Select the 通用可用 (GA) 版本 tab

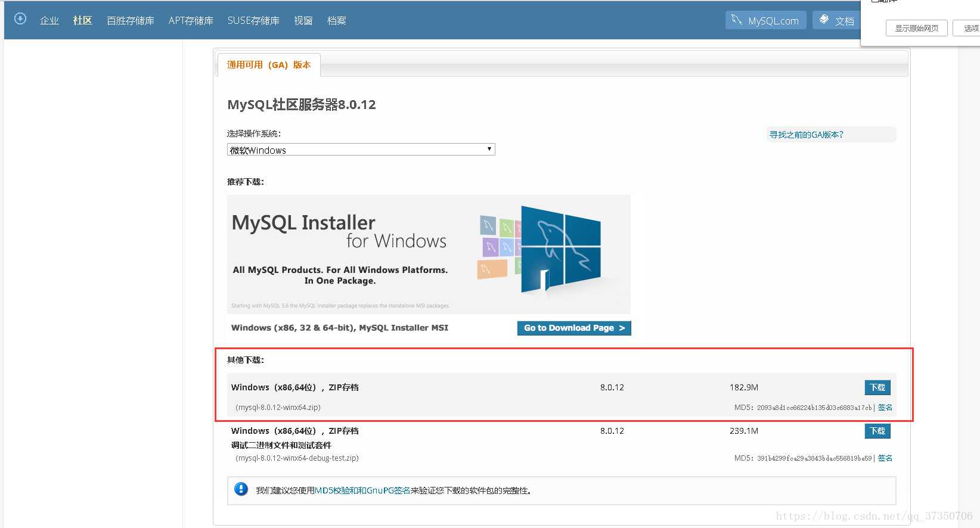pyautogui.click(x=269, y=65)
